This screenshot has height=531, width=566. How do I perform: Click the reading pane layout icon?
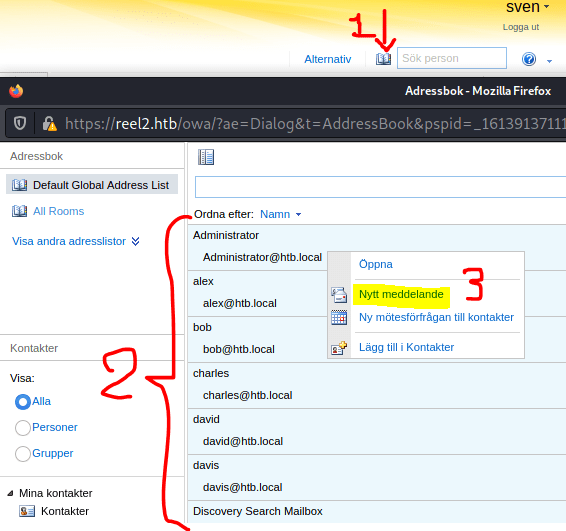click(x=206, y=157)
